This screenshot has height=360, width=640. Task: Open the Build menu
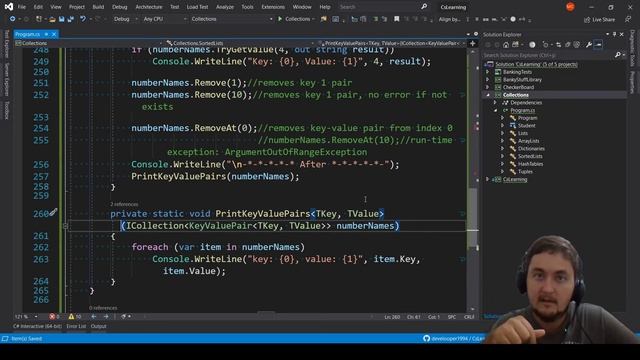click(x=98, y=7)
